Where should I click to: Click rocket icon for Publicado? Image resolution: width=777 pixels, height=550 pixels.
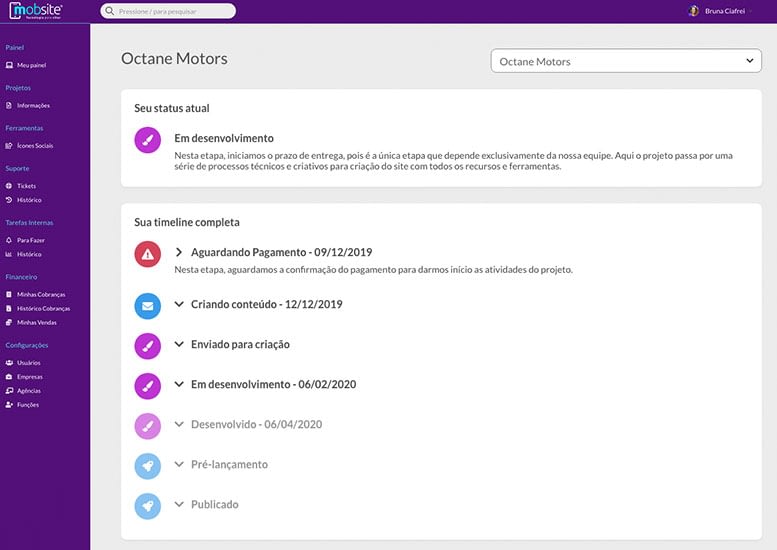[148, 506]
